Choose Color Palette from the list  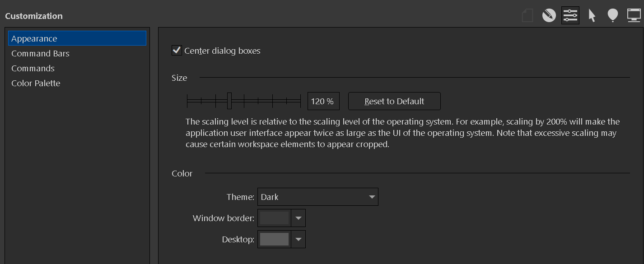point(36,83)
